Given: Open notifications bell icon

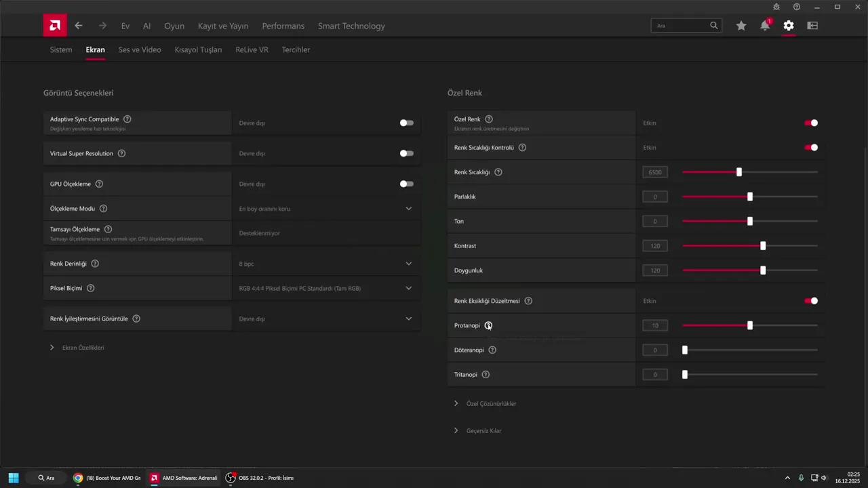Looking at the screenshot, I should 765,26.
